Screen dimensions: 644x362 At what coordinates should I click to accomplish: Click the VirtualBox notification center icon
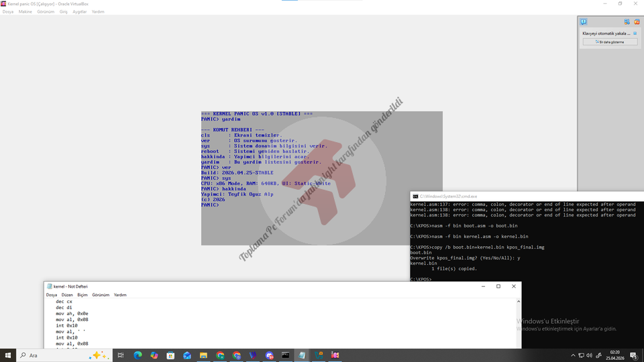(584, 21)
